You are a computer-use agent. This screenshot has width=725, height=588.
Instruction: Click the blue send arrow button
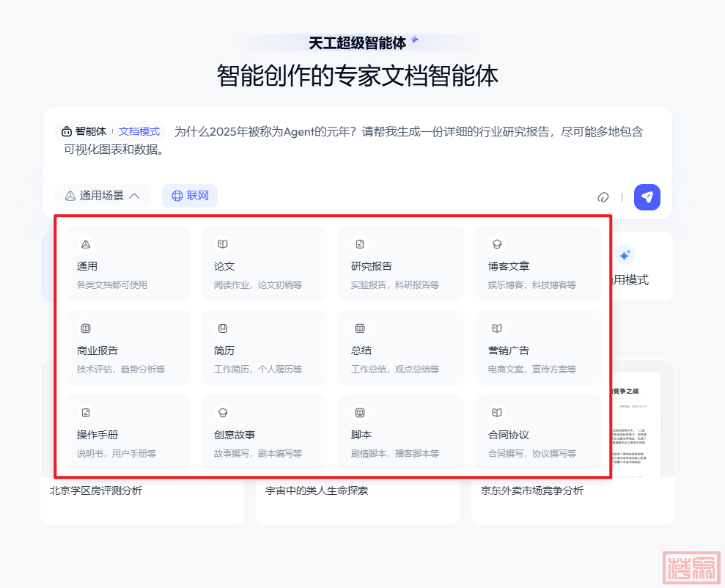[x=647, y=197]
